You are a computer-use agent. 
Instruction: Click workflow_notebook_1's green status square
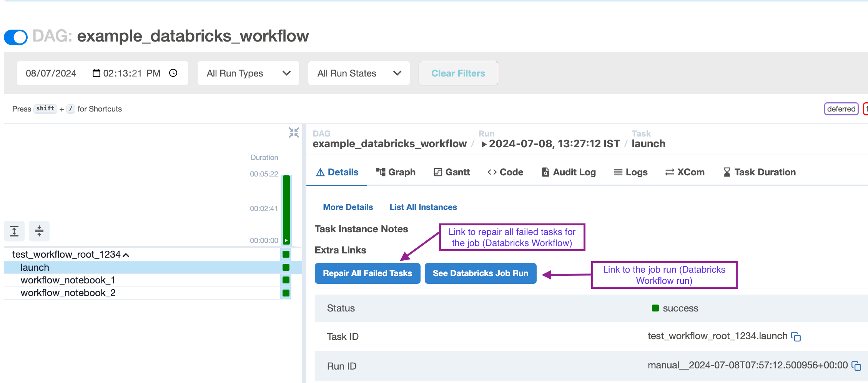pos(286,280)
